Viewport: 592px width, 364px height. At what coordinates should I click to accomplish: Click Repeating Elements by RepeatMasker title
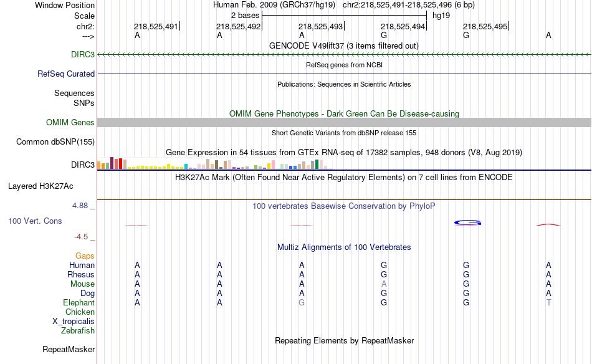click(x=345, y=340)
